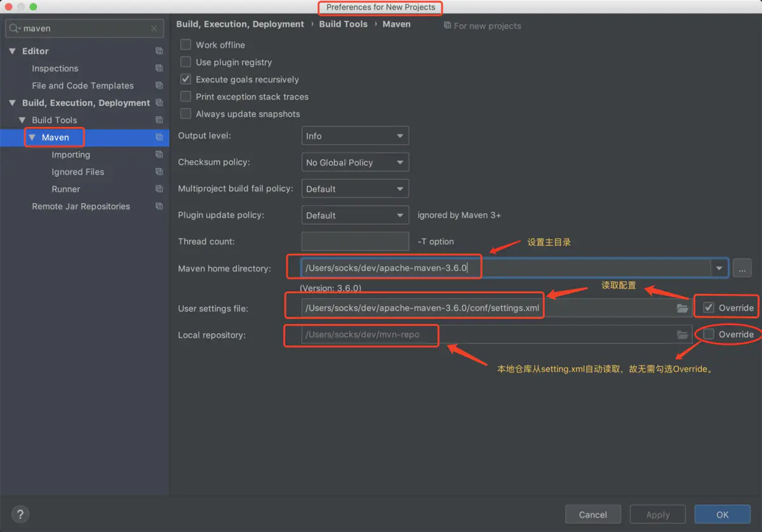
Task: Select Remote Jar Repositories in sidebar
Action: point(81,206)
